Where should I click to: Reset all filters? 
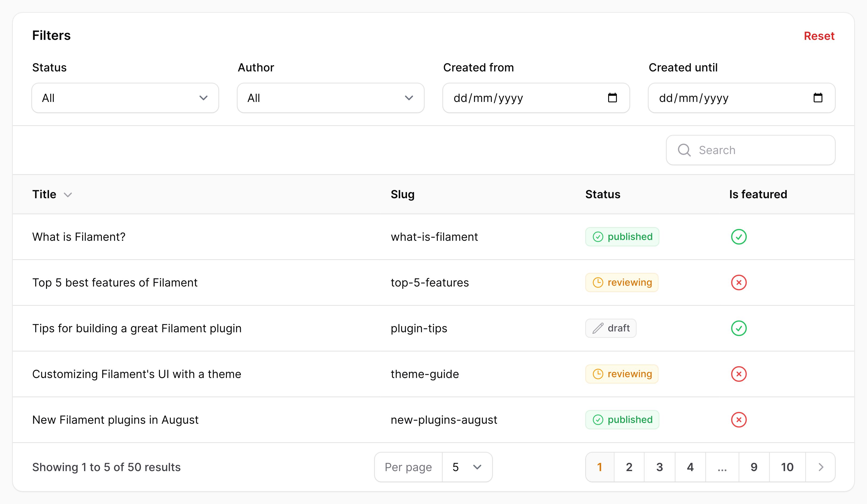(x=819, y=36)
